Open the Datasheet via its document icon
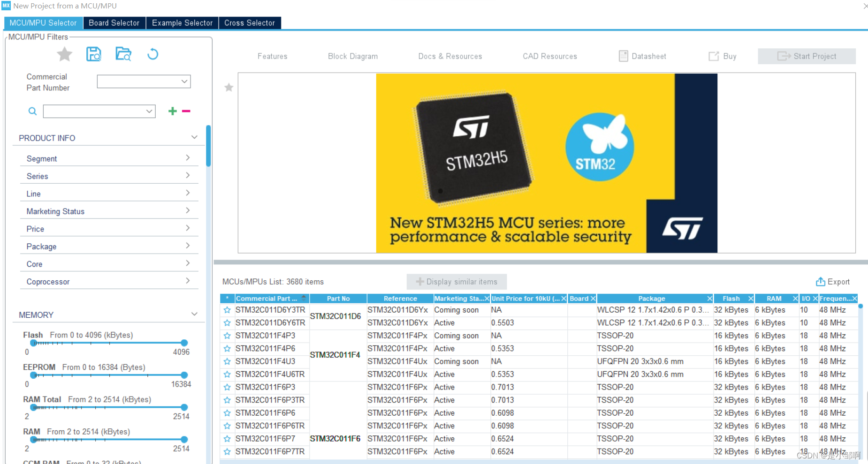The height and width of the screenshot is (464, 868). pos(623,56)
